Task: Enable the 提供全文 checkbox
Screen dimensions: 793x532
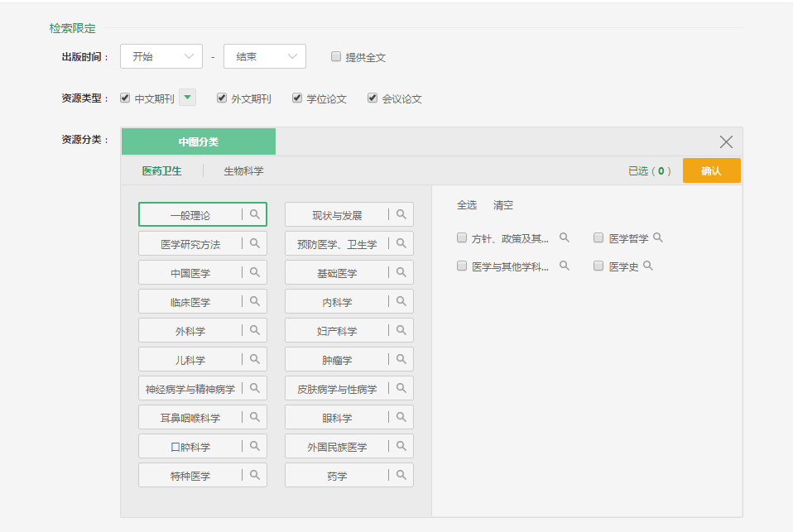Action: click(x=336, y=57)
